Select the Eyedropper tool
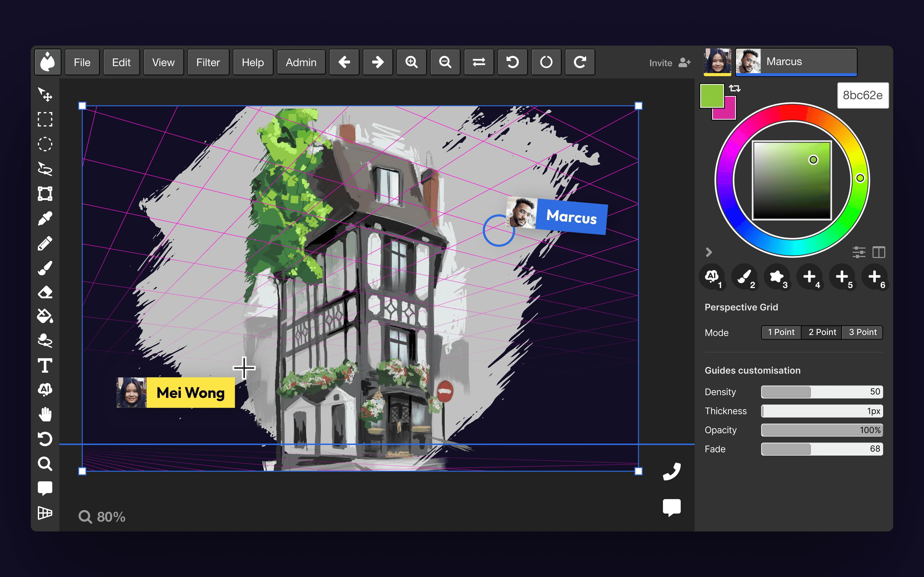The image size is (924, 577). coord(45,219)
